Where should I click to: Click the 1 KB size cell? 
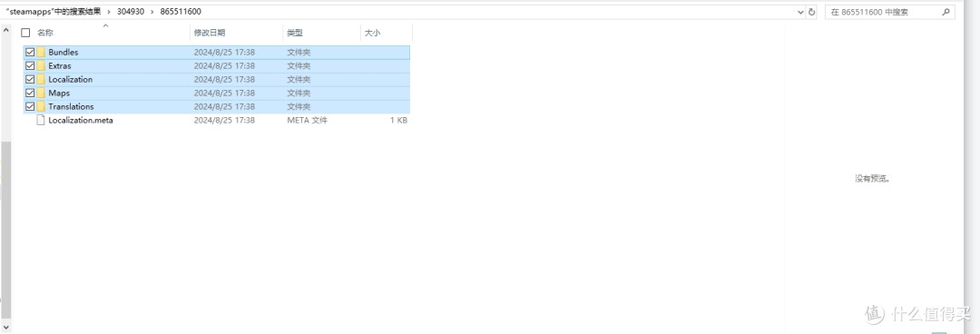(x=398, y=120)
